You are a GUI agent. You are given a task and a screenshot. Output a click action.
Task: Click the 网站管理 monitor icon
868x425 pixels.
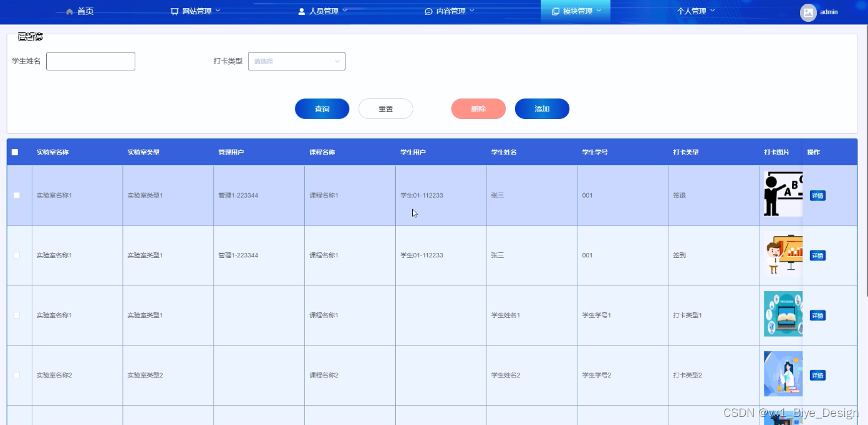[175, 11]
